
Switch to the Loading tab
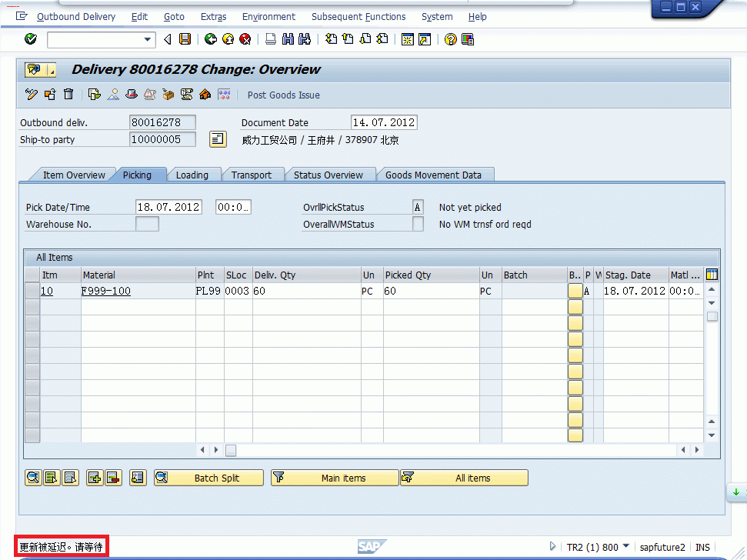[192, 175]
